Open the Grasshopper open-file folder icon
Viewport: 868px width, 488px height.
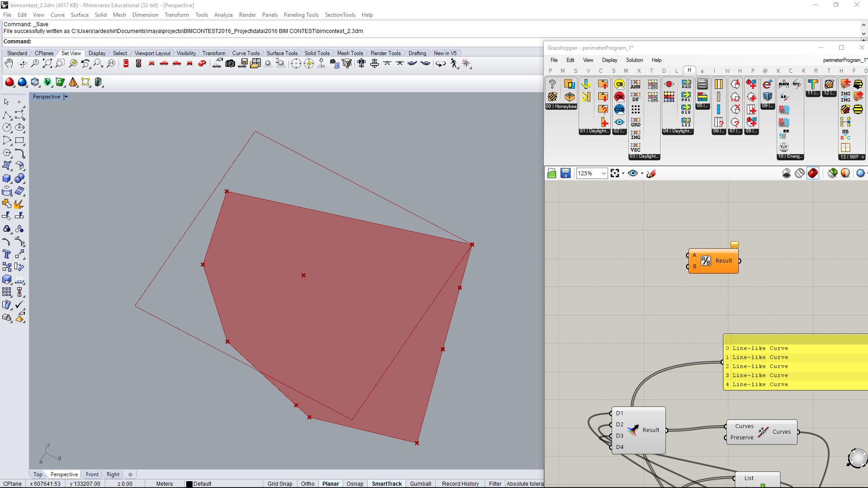pos(552,174)
